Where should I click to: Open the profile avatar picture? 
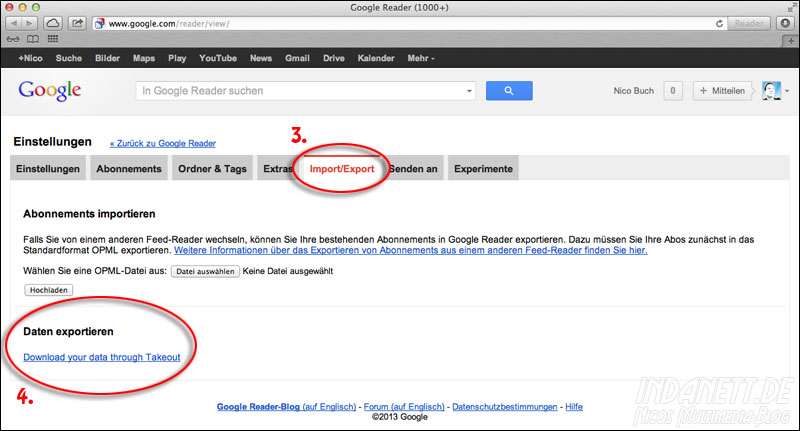[771, 91]
